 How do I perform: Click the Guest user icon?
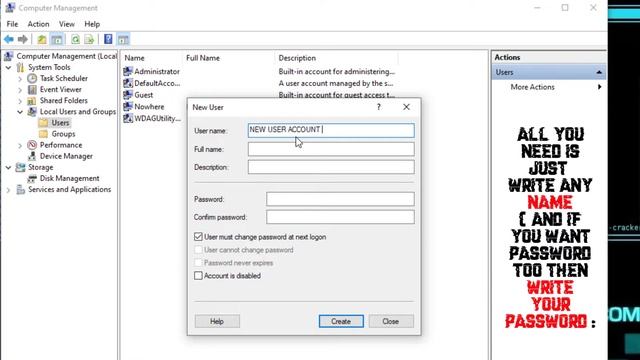click(x=128, y=95)
